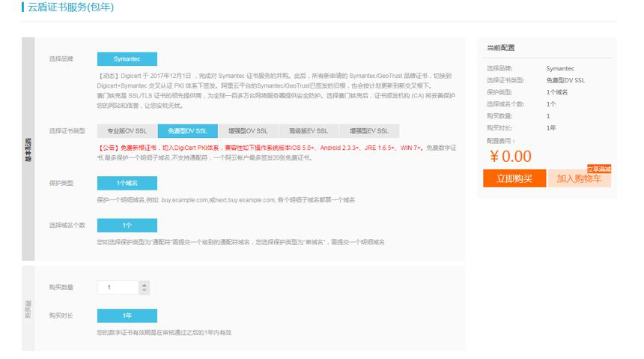Click the 立享满减 discount badge
Image resolution: width=644 pixels, height=359 pixels.
[x=599, y=169]
